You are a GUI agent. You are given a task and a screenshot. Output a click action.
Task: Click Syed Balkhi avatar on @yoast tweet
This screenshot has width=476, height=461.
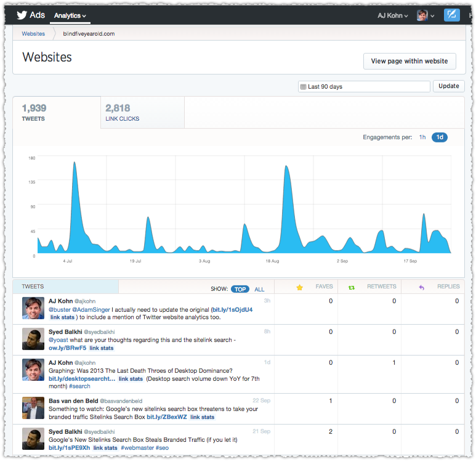point(33,339)
